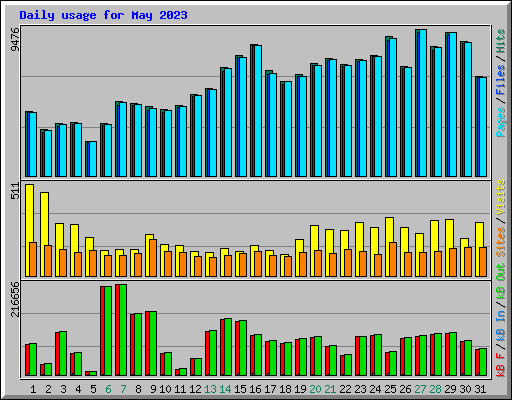The width and height of the screenshot is (512, 400).
Task: Click day label 4 on the x-axis
Action: (x=78, y=389)
